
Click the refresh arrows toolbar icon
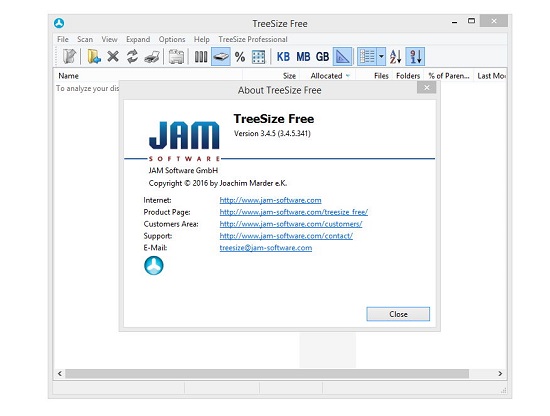click(x=132, y=56)
